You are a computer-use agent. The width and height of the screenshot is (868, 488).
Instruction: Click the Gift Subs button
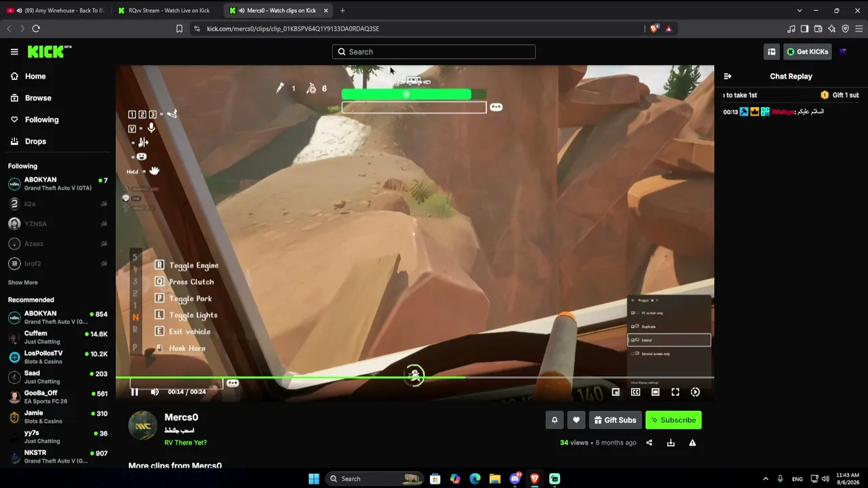[615, 420]
